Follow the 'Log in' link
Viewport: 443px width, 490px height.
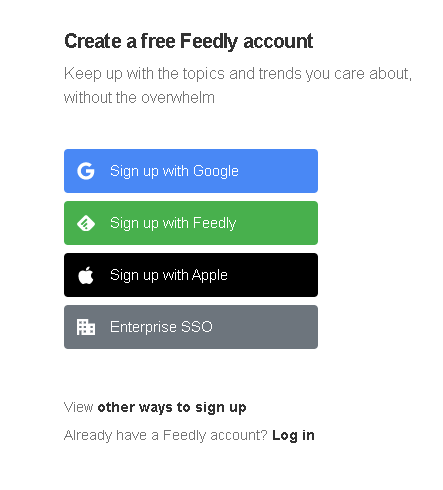click(293, 435)
